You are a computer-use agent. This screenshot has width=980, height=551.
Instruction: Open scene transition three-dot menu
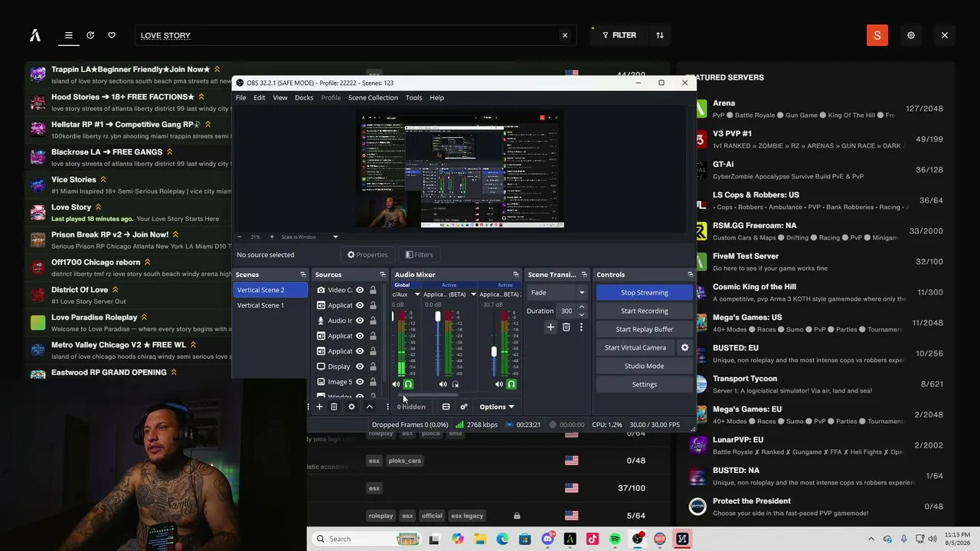click(x=581, y=327)
